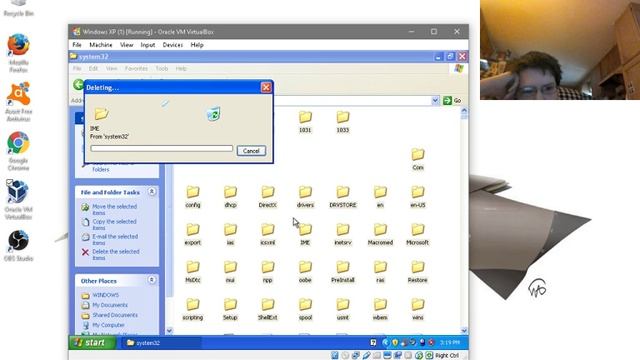This screenshot has width=640, height=360.
Task: Select the spool folder
Action: click(x=305, y=309)
